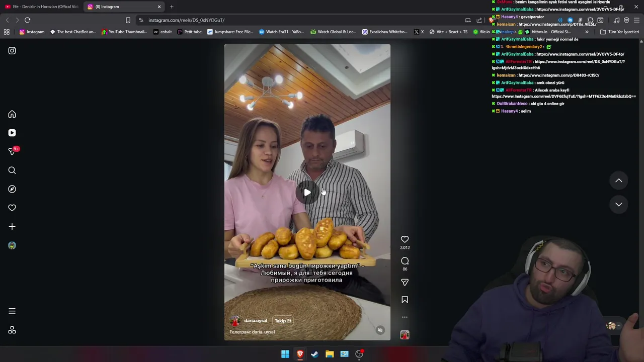This screenshot has height=362, width=644.
Task: Open Tüm Yer İşaretleri bookmarks folder
Action: pyautogui.click(x=619, y=32)
